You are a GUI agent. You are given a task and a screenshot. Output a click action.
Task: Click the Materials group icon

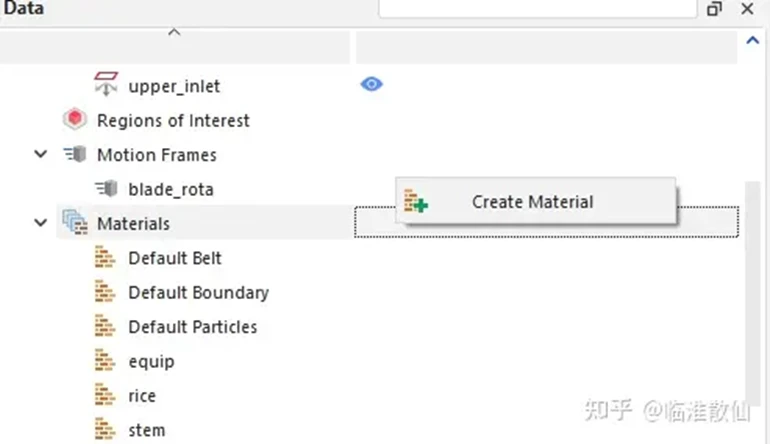(x=75, y=222)
